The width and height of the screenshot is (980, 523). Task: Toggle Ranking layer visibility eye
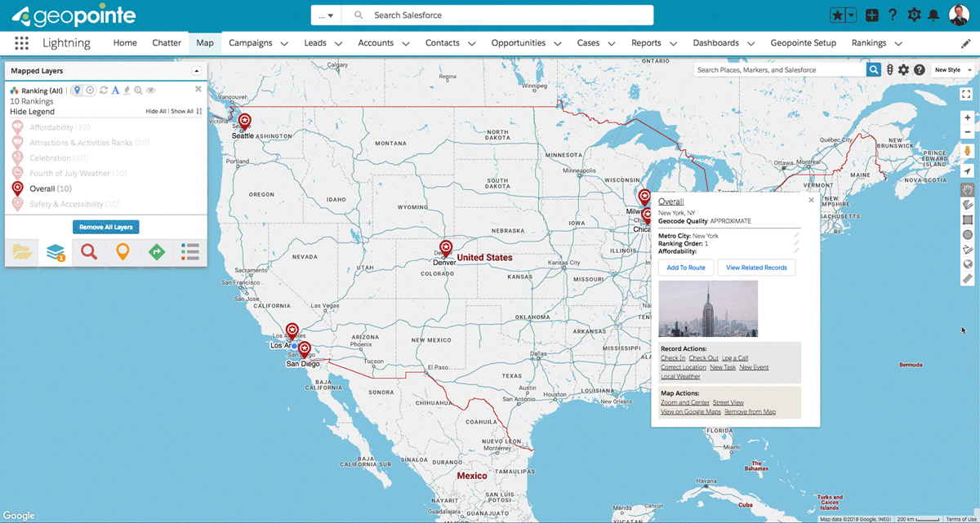coord(151,91)
